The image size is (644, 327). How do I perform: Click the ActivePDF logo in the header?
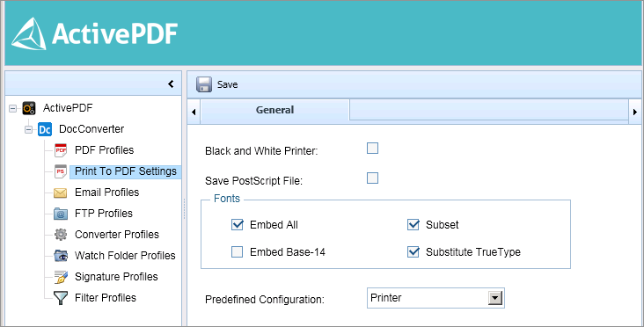click(94, 33)
